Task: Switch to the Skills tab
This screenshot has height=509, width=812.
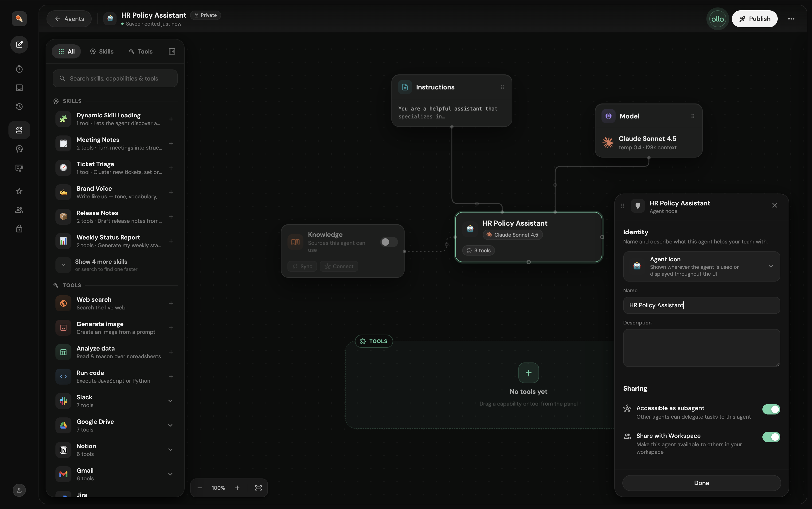Action: tap(102, 51)
